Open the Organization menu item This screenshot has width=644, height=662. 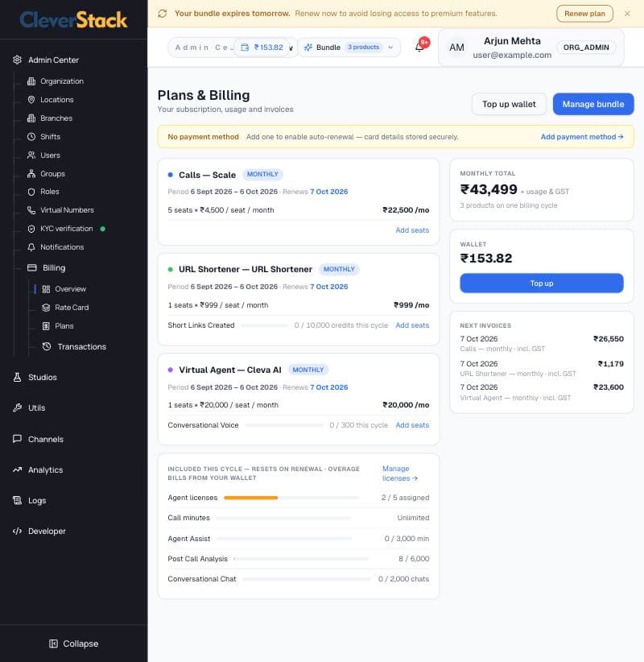click(62, 81)
